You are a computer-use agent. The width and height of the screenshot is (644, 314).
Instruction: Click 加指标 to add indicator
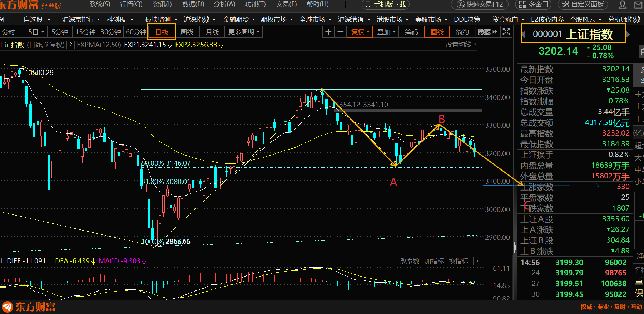[434, 261]
